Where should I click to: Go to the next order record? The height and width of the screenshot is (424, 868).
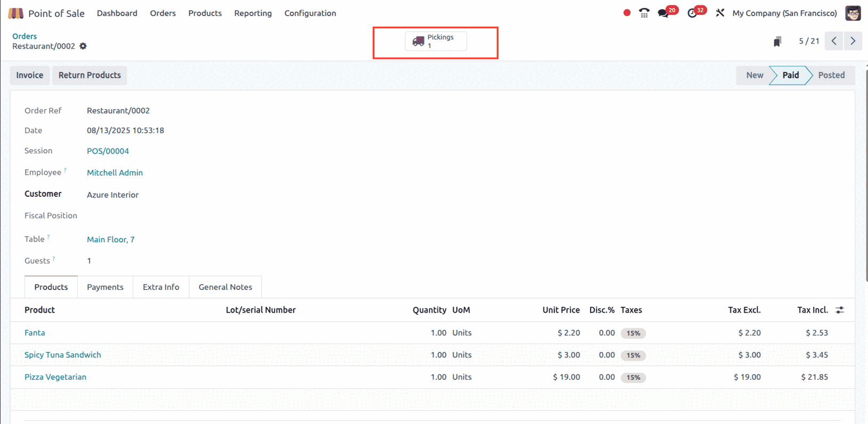click(853, 41)
